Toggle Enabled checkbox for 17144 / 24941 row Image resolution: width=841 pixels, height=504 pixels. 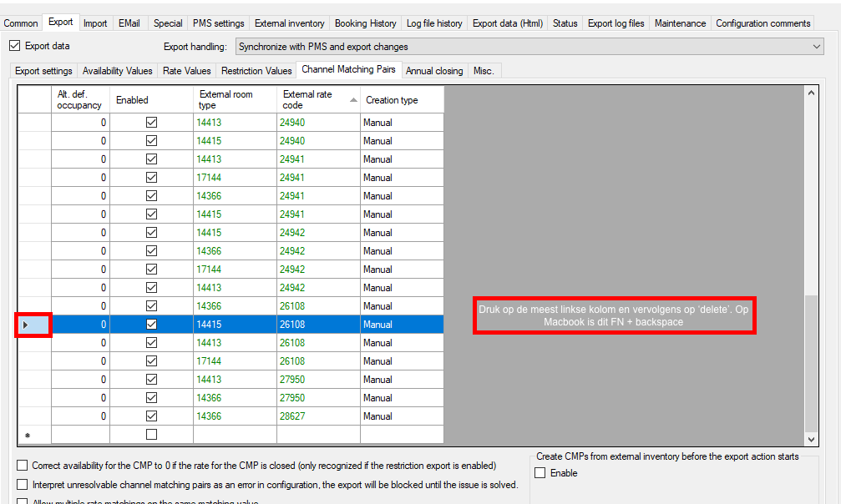pyautogui.click(x=152, y=178)
